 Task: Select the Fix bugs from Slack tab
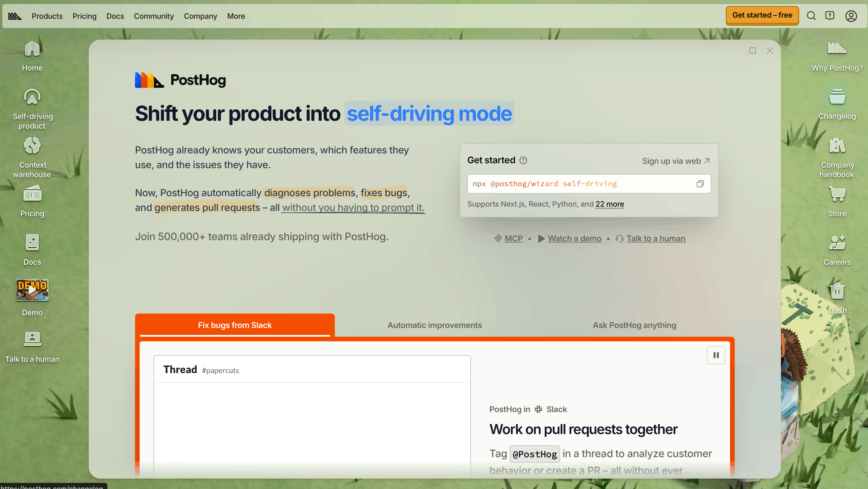click(x=235, y=325)
